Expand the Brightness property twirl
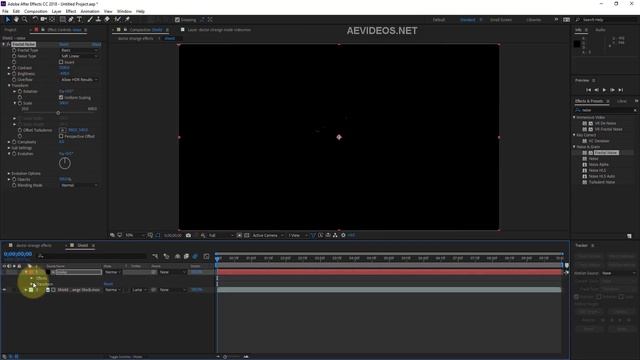 point(9,74)
